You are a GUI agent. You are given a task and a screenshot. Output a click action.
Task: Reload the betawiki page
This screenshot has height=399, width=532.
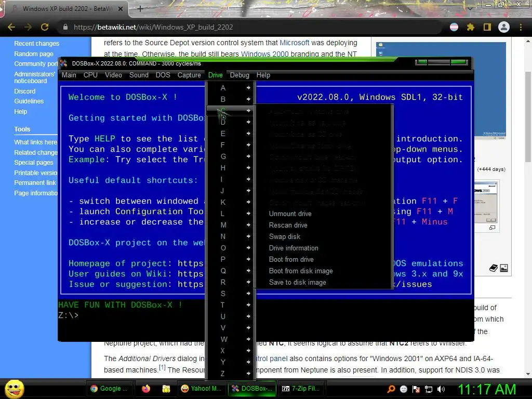(45, 27)
